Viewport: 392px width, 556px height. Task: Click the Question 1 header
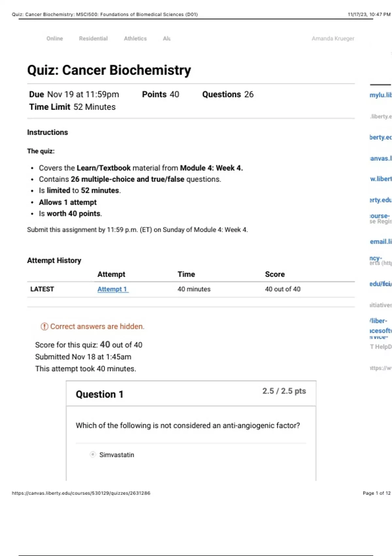coord(100,394)
